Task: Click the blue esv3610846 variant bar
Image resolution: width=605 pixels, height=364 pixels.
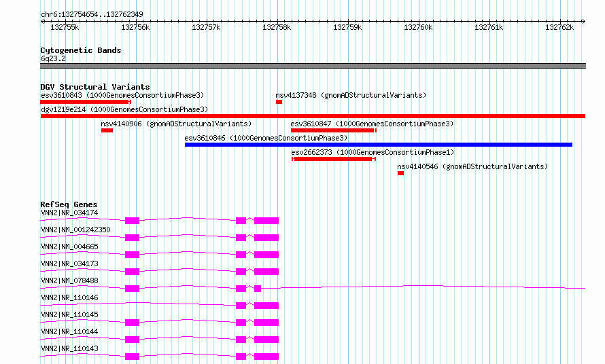Action: click(378, 145)
